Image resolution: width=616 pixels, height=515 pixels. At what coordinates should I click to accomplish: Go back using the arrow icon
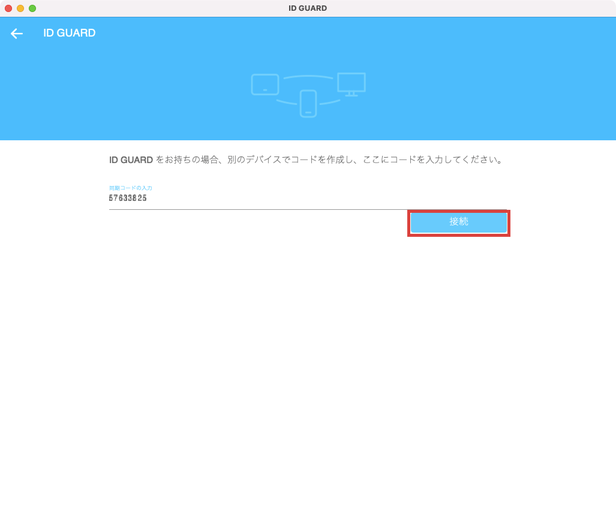pos(16,34)
